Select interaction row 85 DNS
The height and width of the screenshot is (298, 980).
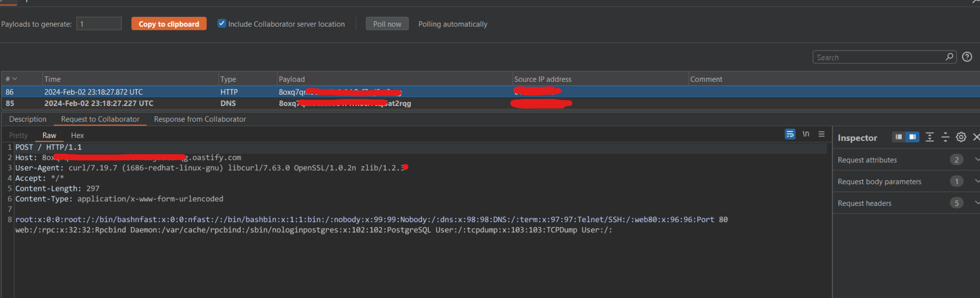coord(490,103)
